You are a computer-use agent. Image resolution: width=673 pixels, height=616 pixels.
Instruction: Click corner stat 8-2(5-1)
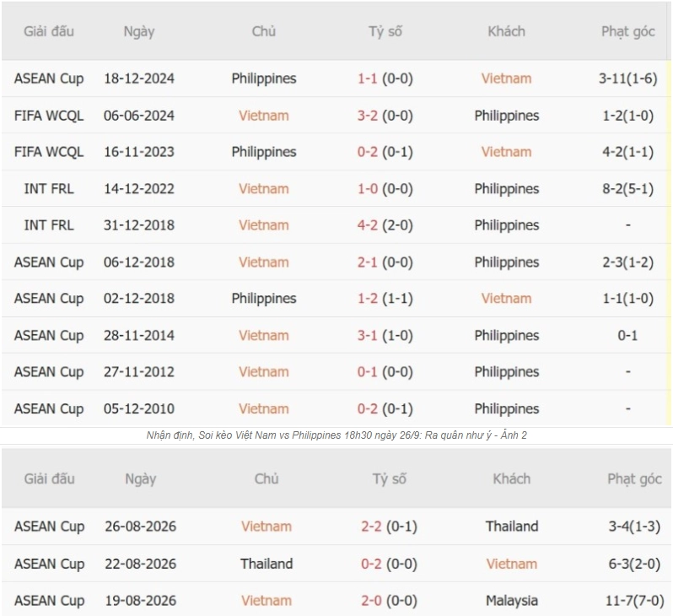coord(628,189)
